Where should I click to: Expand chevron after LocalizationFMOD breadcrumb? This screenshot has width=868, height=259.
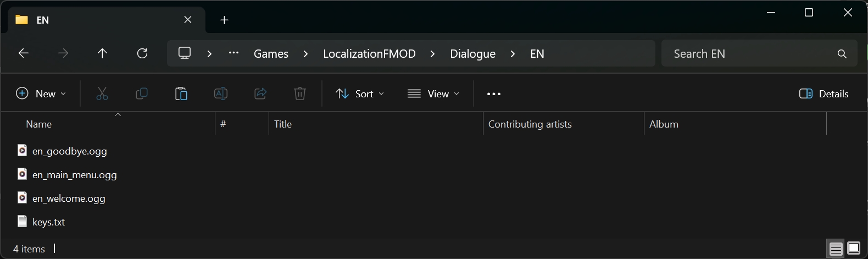tap(432, 54)
